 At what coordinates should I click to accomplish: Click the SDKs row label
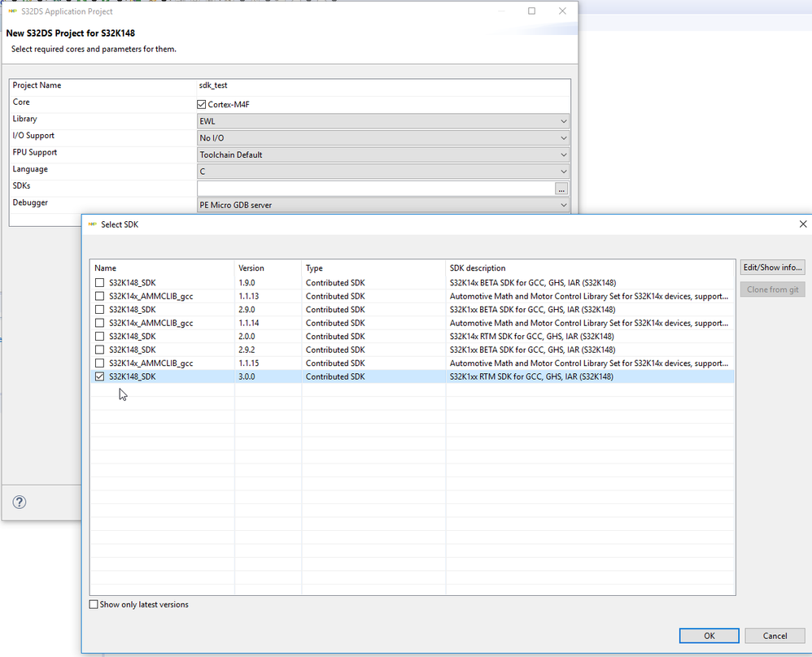click(21, 186)
